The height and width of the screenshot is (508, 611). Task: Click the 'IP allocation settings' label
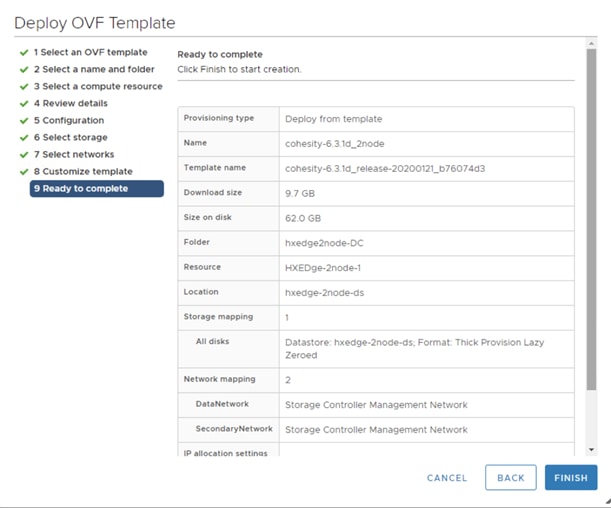(x=225, y=453)
